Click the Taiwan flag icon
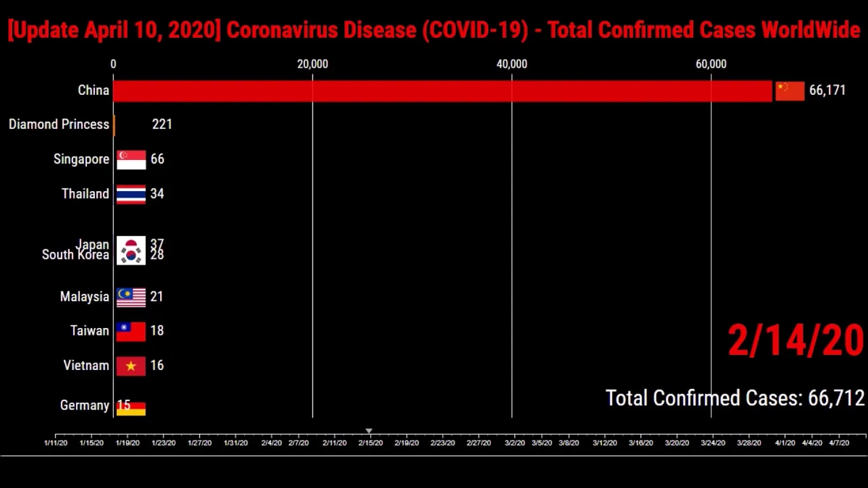 (x=131, y=331)
